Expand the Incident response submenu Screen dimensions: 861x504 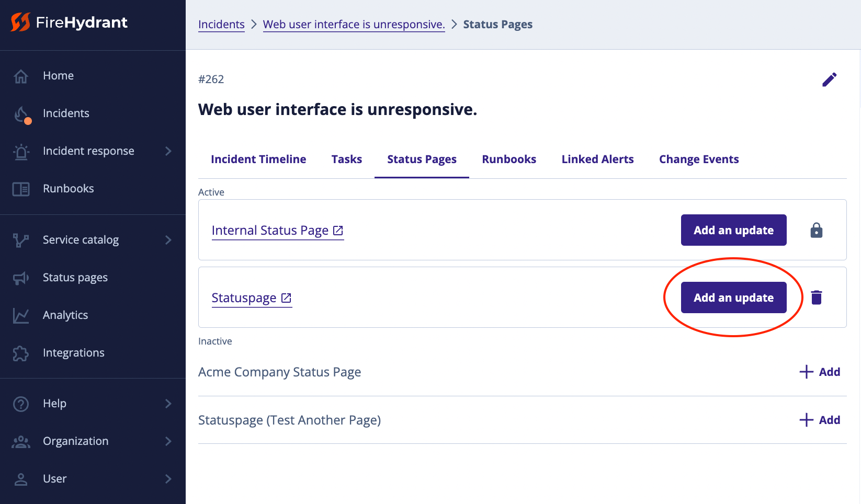coord(168,151)
